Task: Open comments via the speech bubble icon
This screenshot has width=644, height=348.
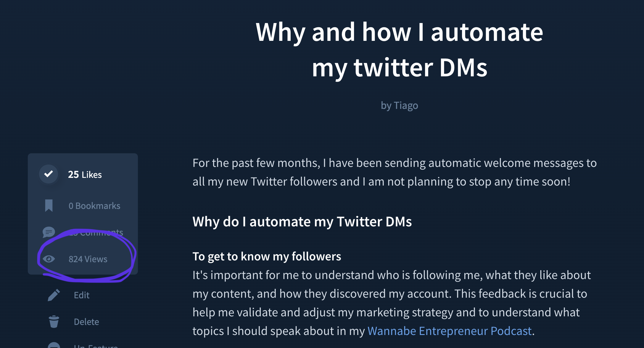Action: click(x=49, y=232)
